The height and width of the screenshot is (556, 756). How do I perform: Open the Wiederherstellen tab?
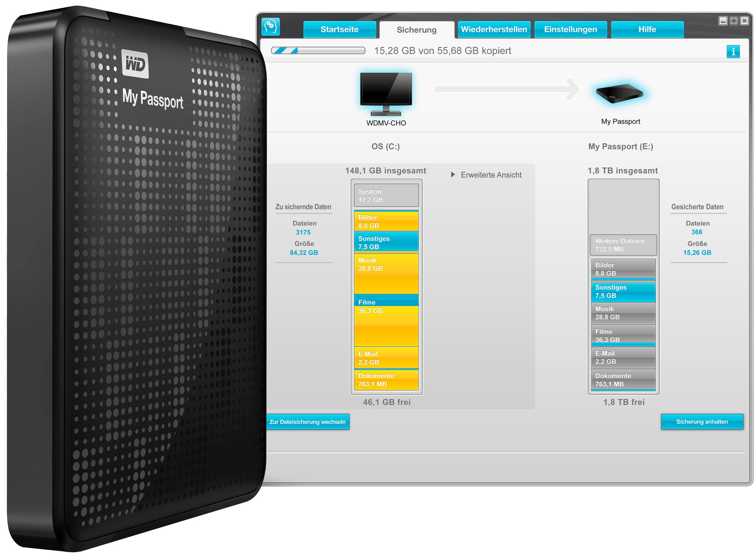pos(494,30)
